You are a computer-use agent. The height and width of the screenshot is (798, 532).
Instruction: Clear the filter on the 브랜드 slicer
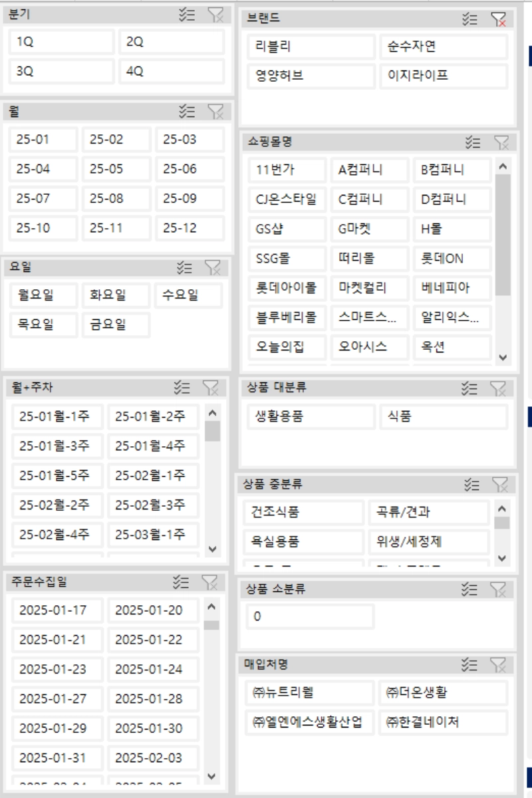499,19
